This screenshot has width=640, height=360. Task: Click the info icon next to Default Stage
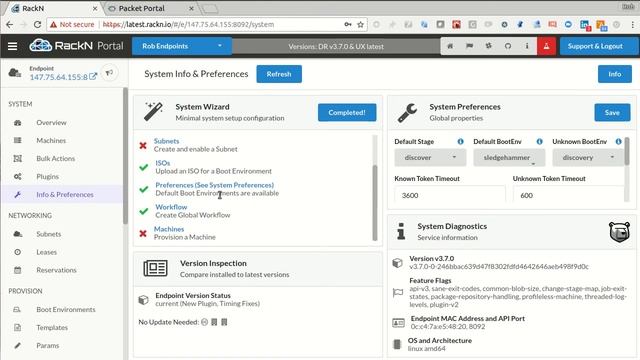pos(460,142)
